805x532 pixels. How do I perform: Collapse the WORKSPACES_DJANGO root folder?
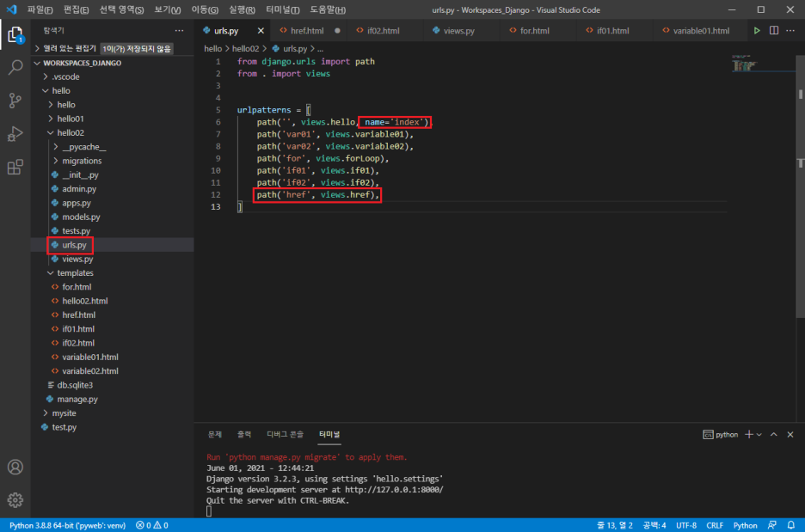tap(37, 63)
